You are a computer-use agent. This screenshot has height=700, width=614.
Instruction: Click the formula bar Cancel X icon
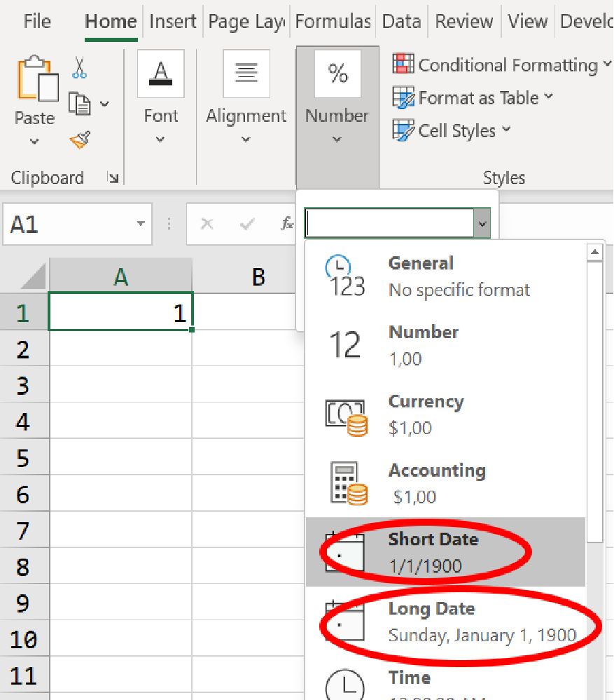(x=207, y=223)
